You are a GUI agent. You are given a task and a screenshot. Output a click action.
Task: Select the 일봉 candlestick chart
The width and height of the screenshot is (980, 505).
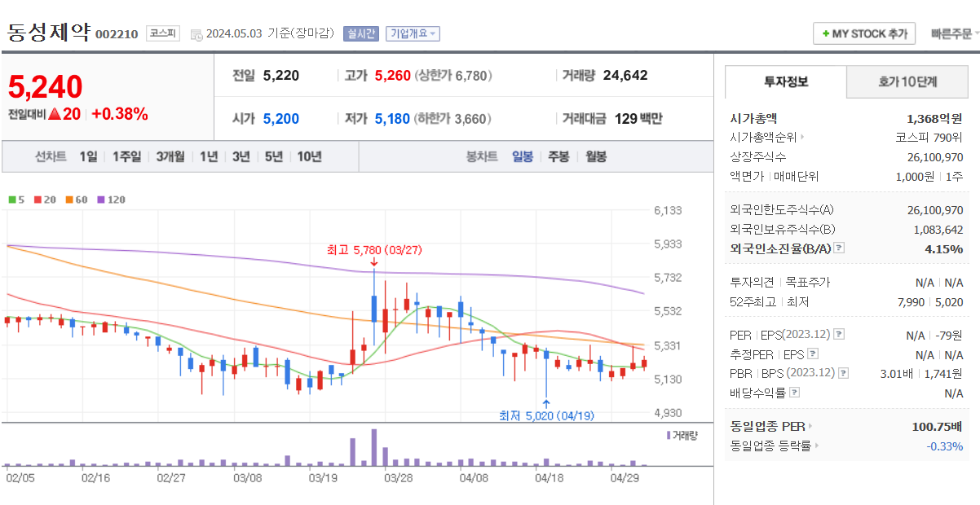(523, 156)
